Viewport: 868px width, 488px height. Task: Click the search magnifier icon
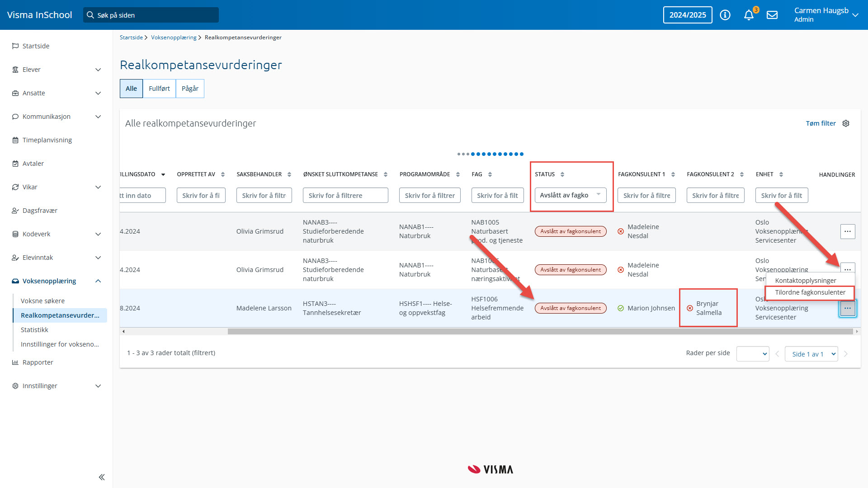click(90, 15)
